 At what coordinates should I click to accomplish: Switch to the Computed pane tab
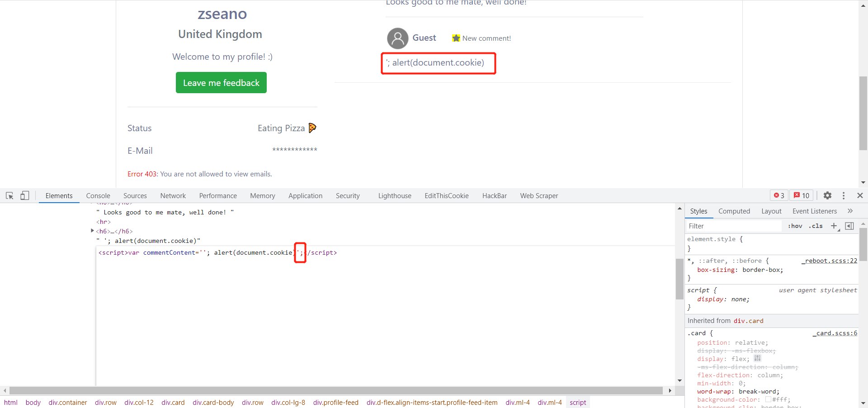point(734,211)
